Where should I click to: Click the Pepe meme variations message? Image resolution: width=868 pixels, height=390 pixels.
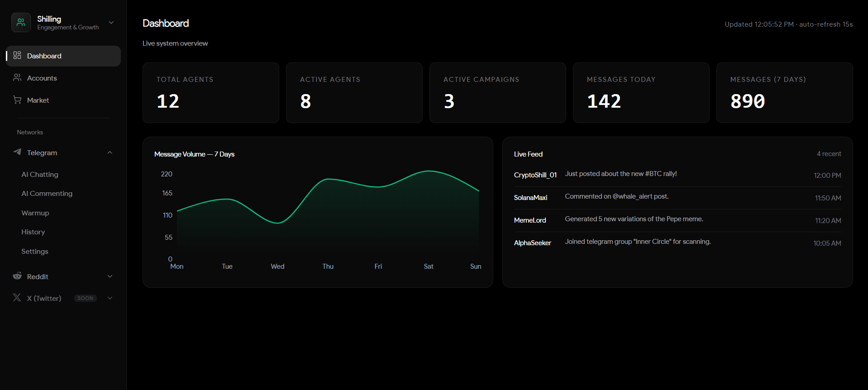(x=634, y=219)
